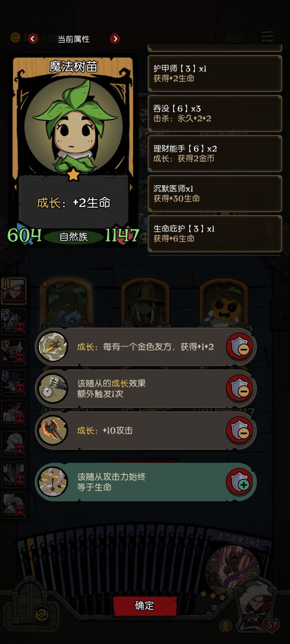
Task: Remove shield on +10攻击 effect
Action: pos(240,430)
